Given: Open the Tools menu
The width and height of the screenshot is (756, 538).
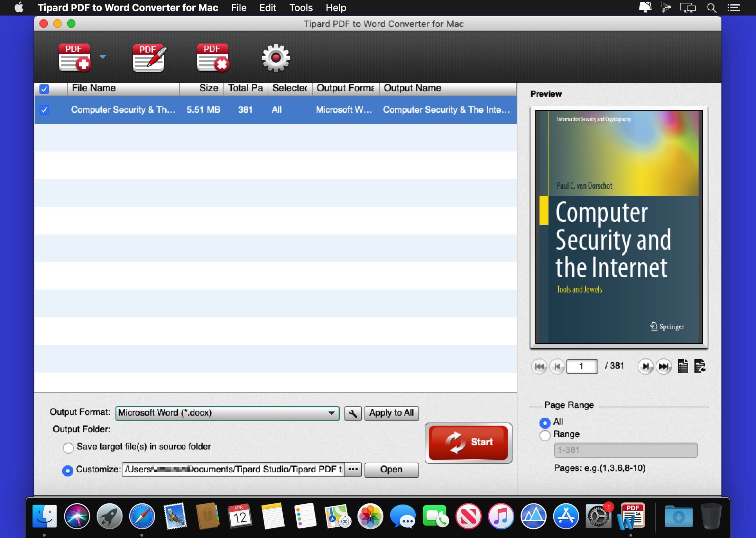Looking at the screenshot, I should [301, 8].
